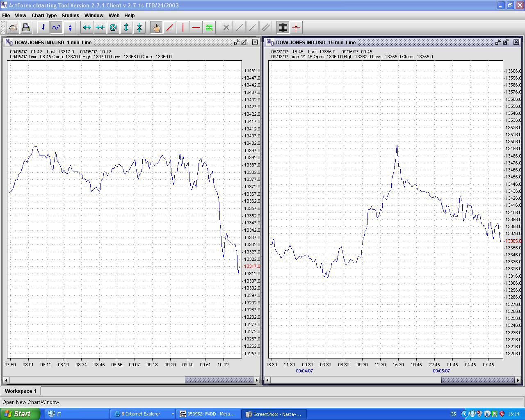The width and height of the screenshot is (525, 420).
Task: Select the bar chart type icon
Action: click(x=43, y=27)
